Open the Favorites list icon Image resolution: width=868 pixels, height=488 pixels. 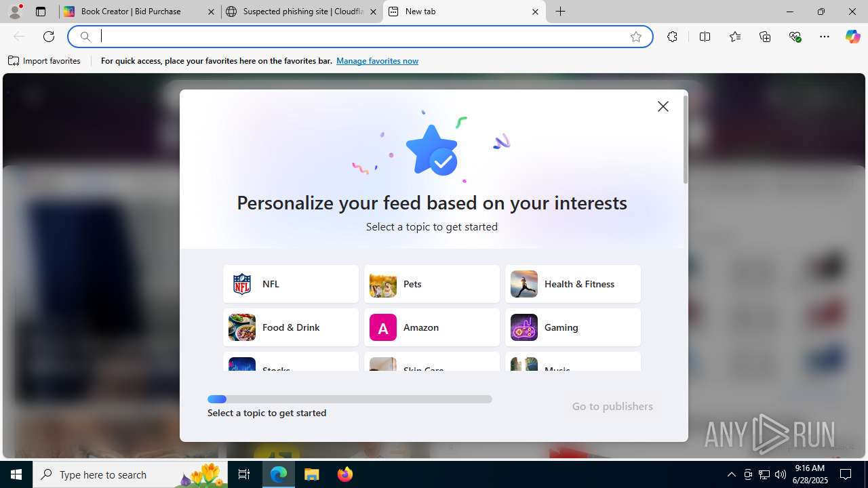735,37
